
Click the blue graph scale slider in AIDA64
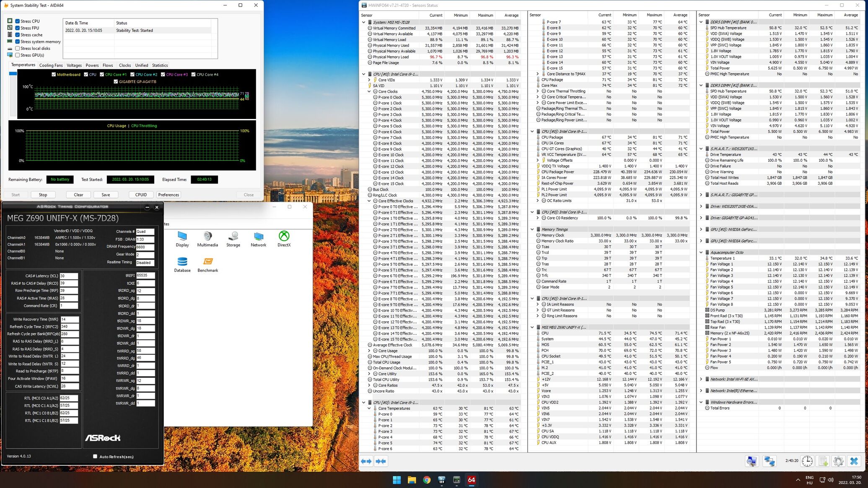13,74
